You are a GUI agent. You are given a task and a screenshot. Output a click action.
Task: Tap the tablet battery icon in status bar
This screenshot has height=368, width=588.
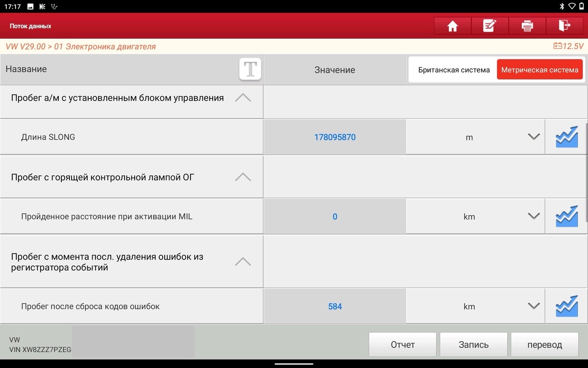pyautogui.click(x=581, y=6)
